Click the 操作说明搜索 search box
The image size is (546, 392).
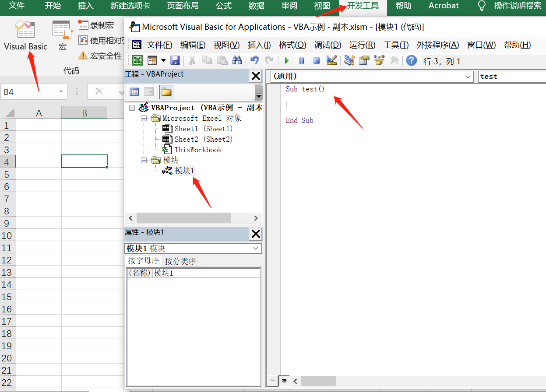[518, 6]
